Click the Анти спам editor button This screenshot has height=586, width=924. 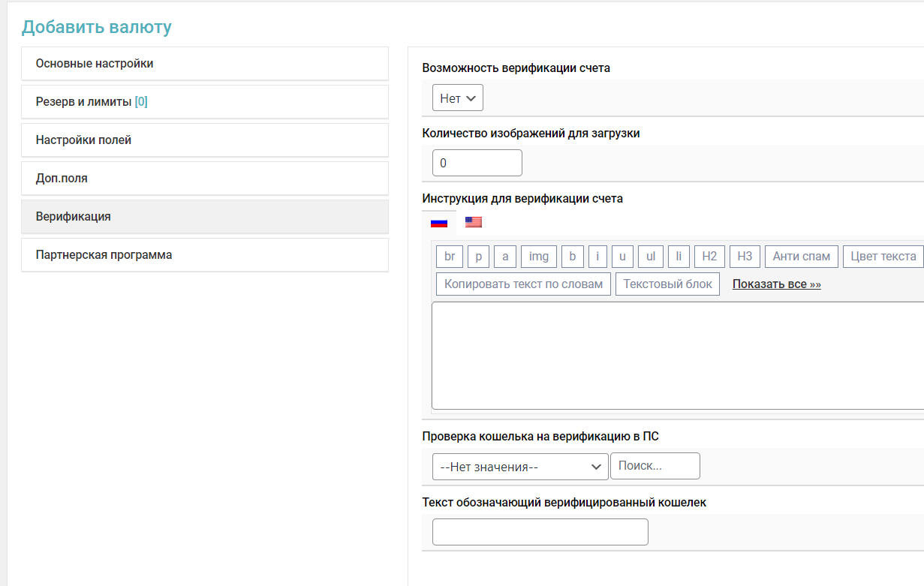click(x=801, y=257)
